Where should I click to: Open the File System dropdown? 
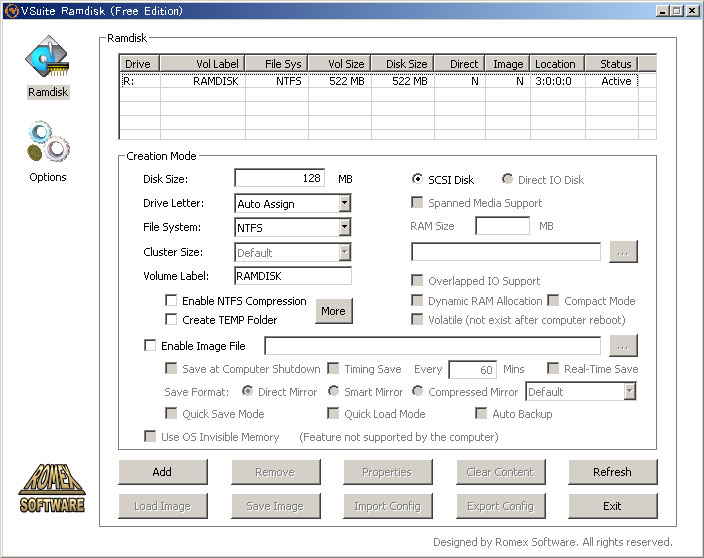click(x=344, y=227)
